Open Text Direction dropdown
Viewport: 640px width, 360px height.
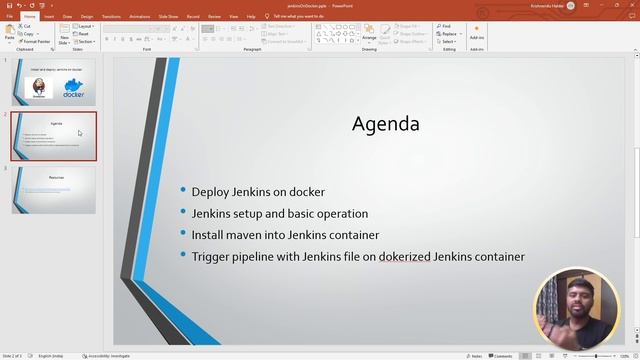278,26
